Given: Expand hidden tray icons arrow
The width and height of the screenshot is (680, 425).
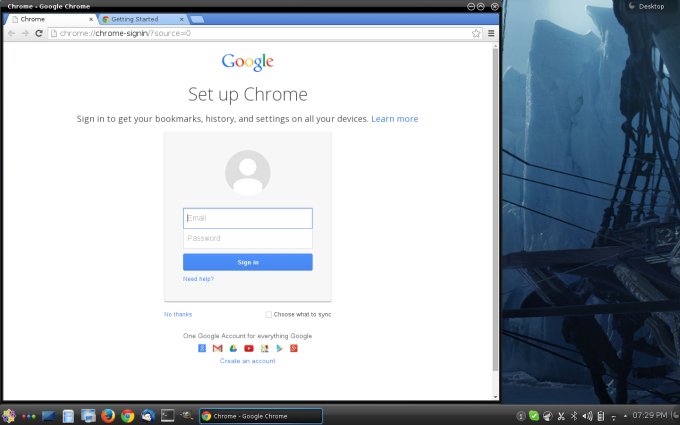Looking at the screenshot, I should pos(625,416).
